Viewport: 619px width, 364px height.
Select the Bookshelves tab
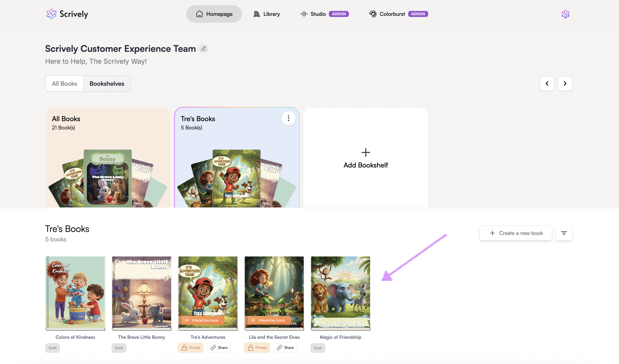[107, 83]
